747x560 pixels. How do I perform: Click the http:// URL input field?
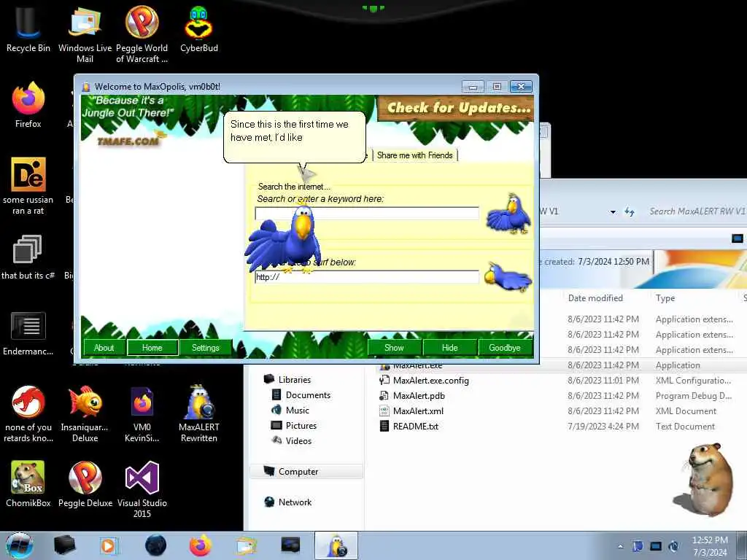[x=367, y=277]
